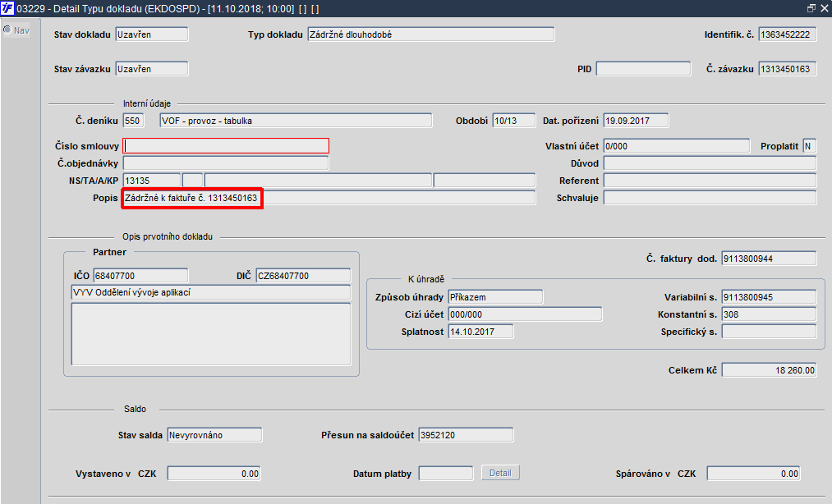Close the Detail Typu dokladu window

tap(824, 8)
